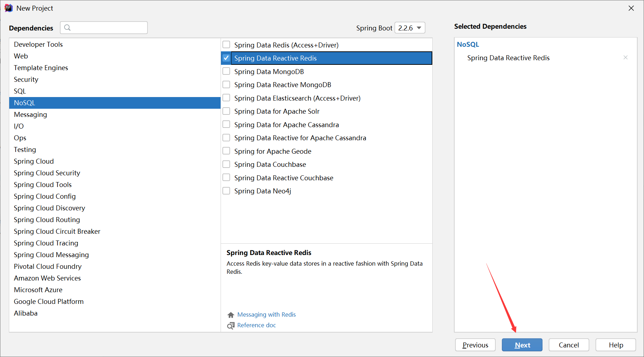Image resolution: width=644 pixels, height=357 pixels.
Task: Choose the Security category
Action: click(x=115, y=79)
